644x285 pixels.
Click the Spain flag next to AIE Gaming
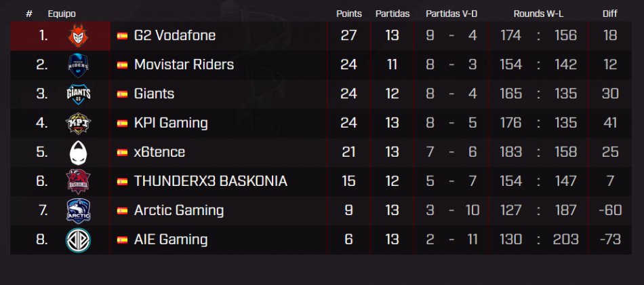pos(123,240)
